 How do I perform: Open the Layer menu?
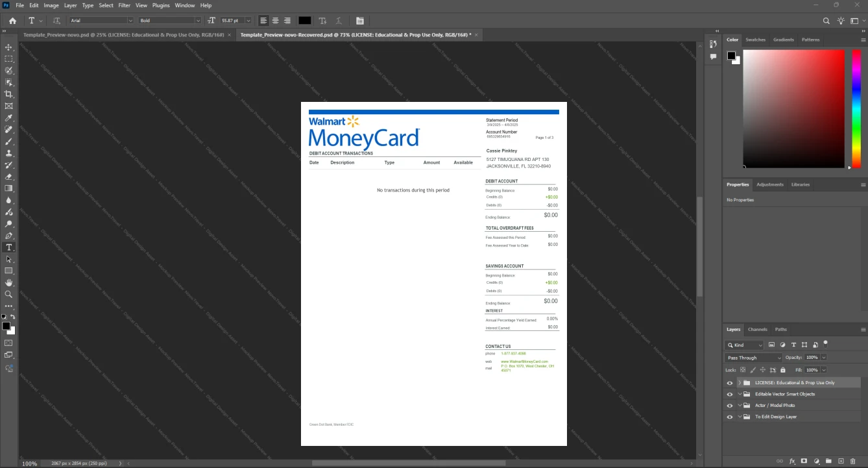tap(70, 5)
